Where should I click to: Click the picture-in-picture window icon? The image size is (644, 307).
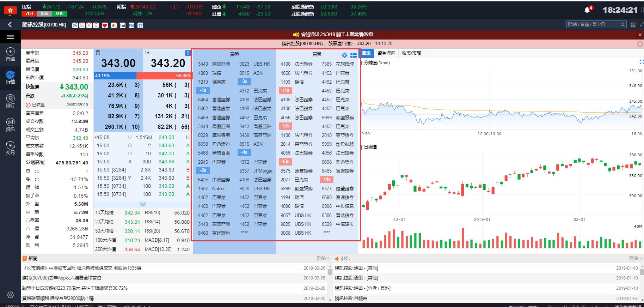[x=122, y=25]
